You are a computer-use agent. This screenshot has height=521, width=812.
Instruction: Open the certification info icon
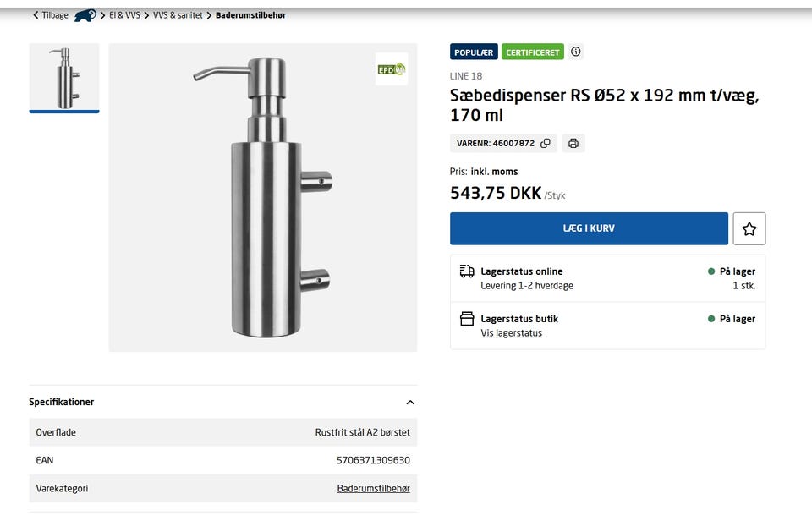pyautogui.click(x=576, y=52)
